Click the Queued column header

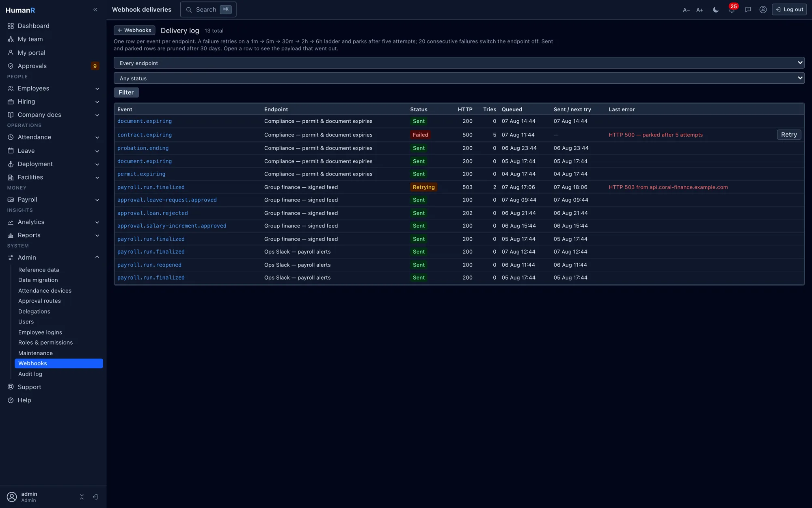point(512,110)
